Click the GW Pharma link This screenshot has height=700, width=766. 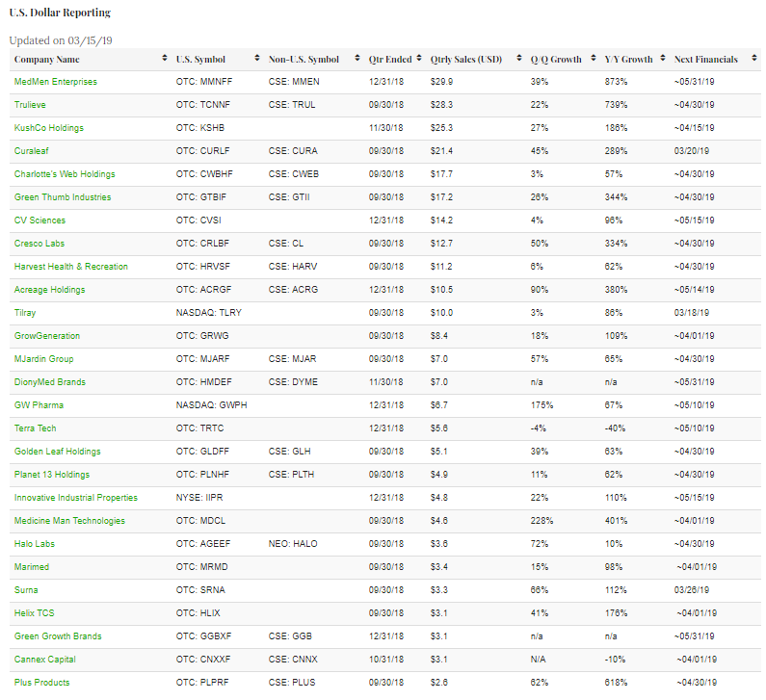click(x=38, y=405)
